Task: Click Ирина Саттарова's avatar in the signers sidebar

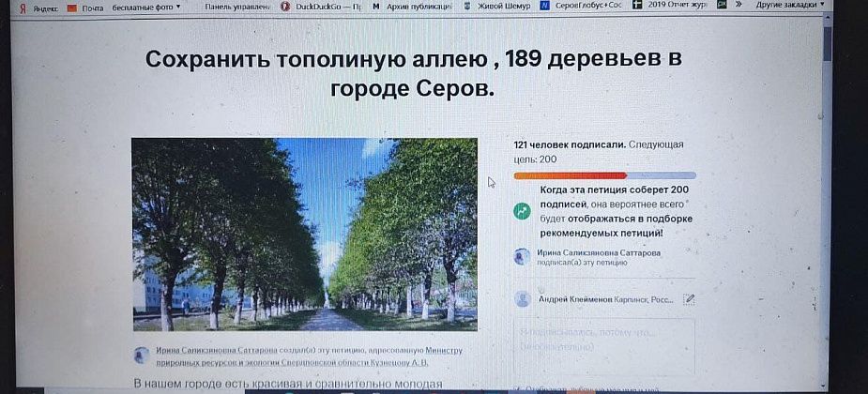Action: click(522, 256)
